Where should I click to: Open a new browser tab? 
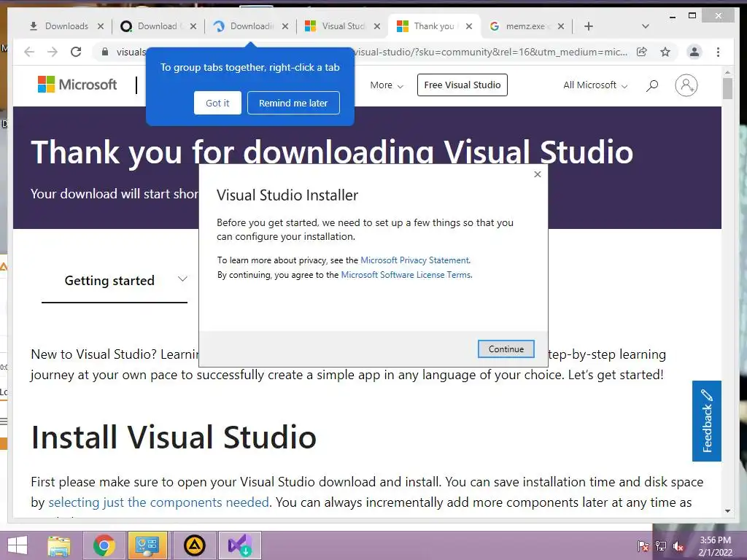click(x=589, y=26)
